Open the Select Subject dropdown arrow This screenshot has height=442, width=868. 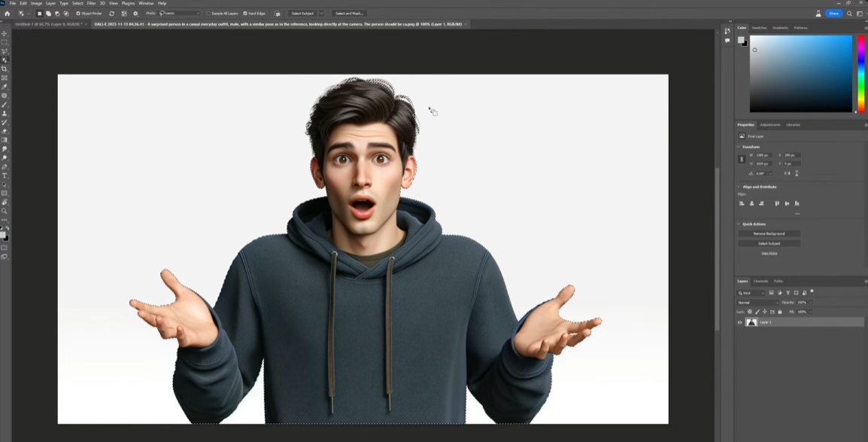pos(321,14)
